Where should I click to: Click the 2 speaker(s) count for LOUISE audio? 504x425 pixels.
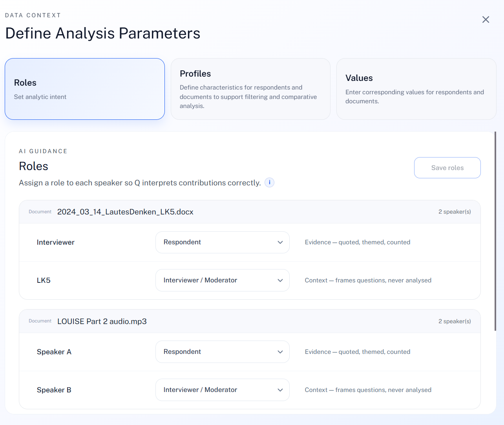pyautogui.click(x=455, y=321)
